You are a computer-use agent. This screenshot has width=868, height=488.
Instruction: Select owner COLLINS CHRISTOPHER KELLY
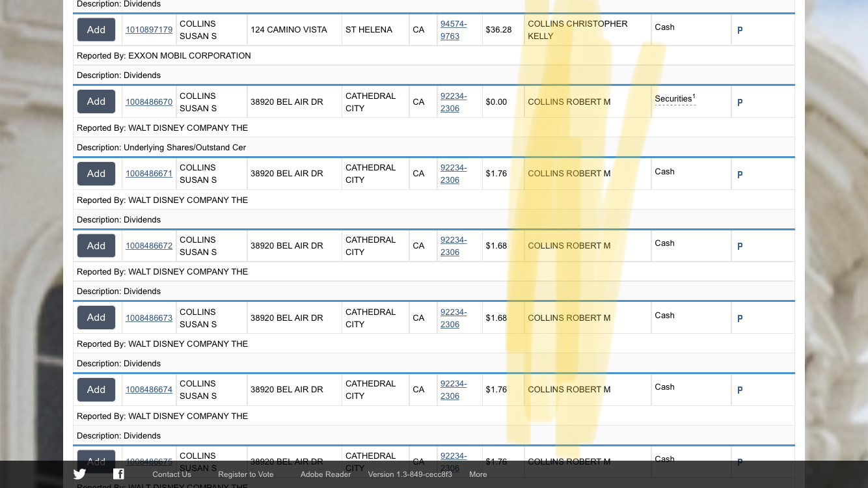coord(578,30)
